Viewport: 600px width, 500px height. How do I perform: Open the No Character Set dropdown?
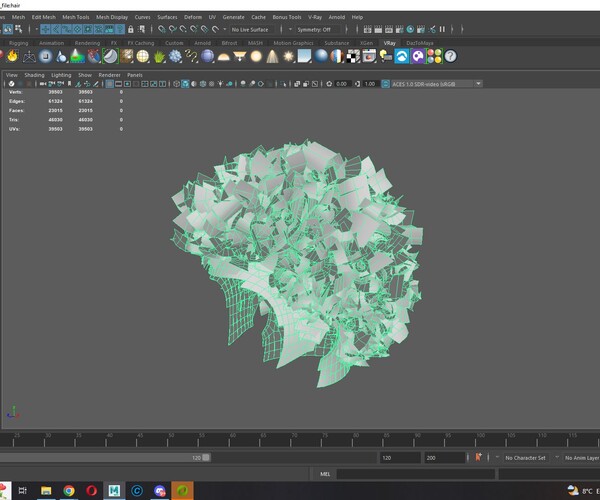[525, 458]
